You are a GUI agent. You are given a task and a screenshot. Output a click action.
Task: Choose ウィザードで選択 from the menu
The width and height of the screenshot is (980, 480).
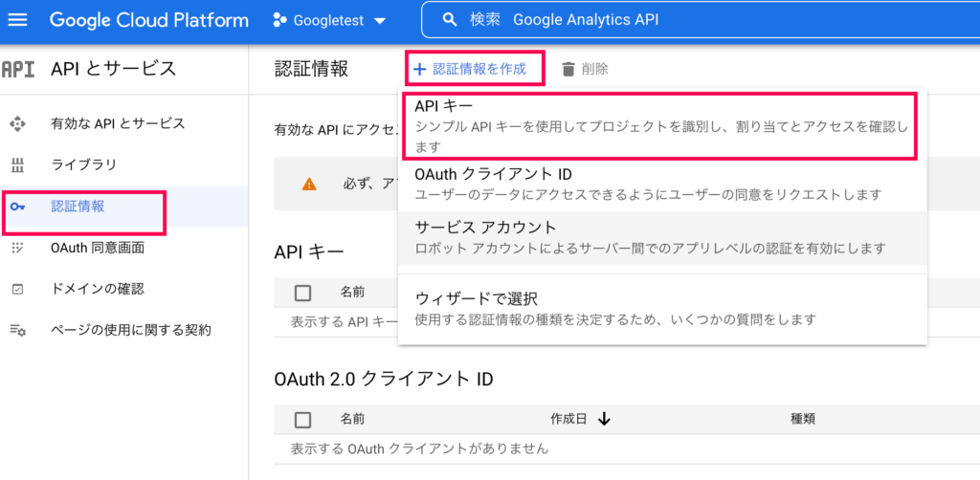pos(662,309)
